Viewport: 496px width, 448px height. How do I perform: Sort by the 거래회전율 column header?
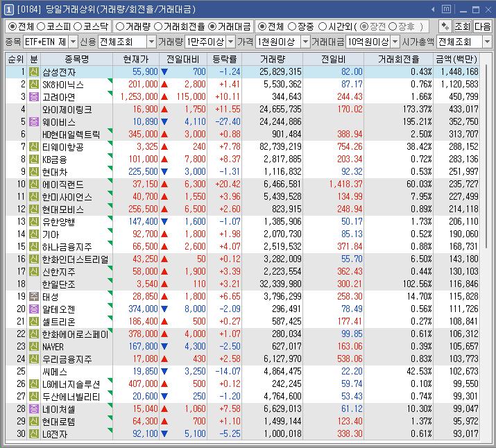pyautogui.click(x=399, y=59)
